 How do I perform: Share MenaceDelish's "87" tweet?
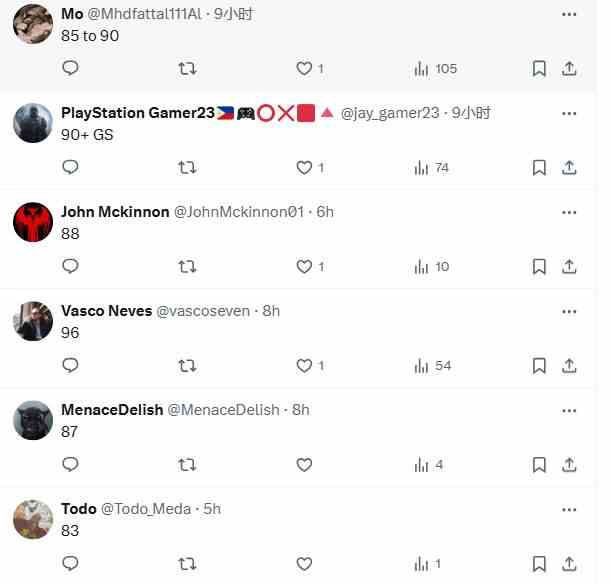(569, 465)
